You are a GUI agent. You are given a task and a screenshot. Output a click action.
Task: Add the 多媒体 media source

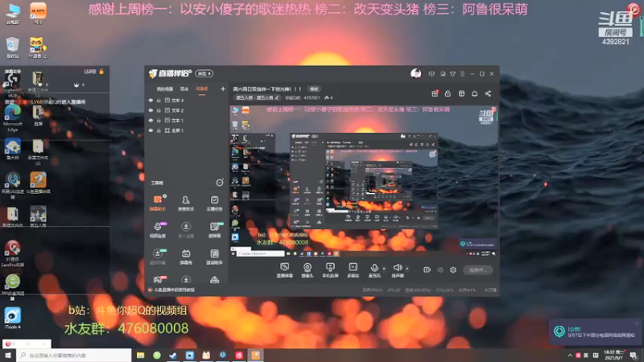tap(353, 270)
